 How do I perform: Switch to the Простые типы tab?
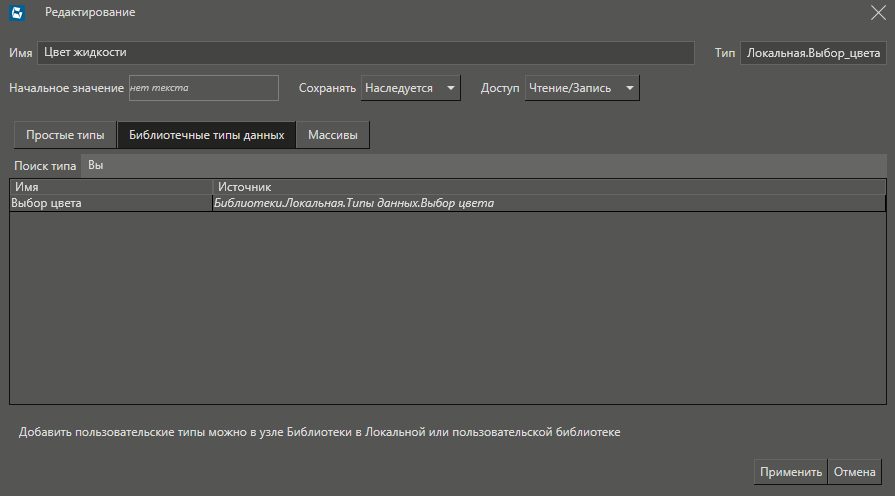pyautogui.click(x=65, y=135)
